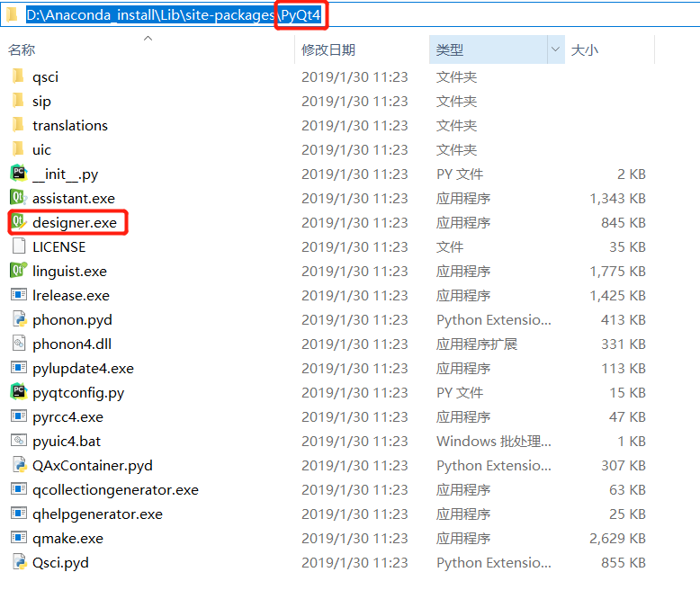
Task: Select the file name pyrcc4.exe
Action: (x=67, y=416)
